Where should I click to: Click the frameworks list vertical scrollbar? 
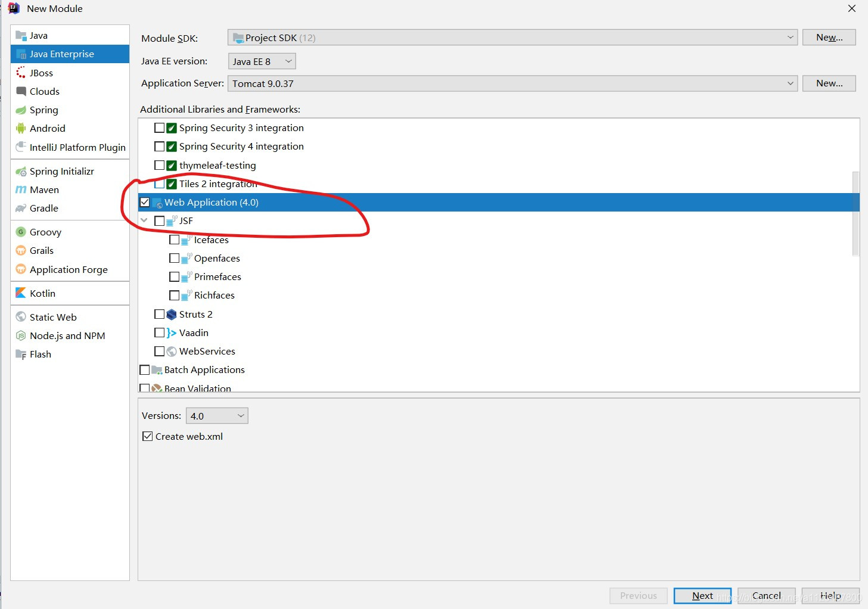coord(856,213)
